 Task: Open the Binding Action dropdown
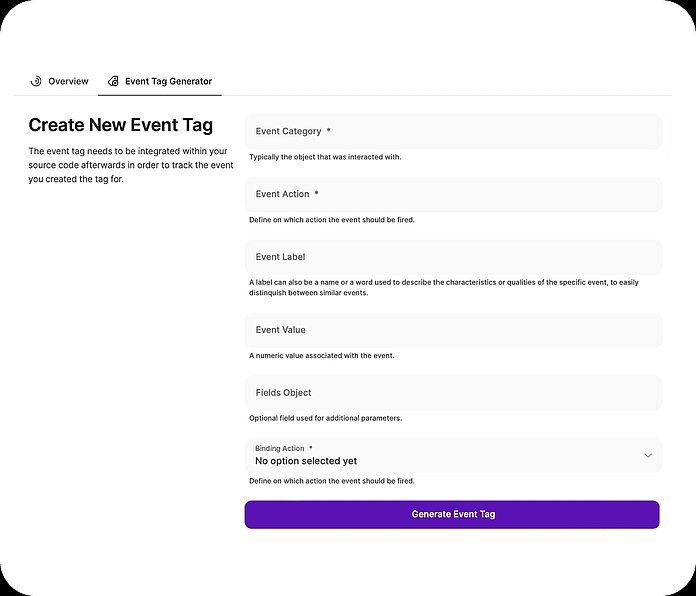coord(440,455)
